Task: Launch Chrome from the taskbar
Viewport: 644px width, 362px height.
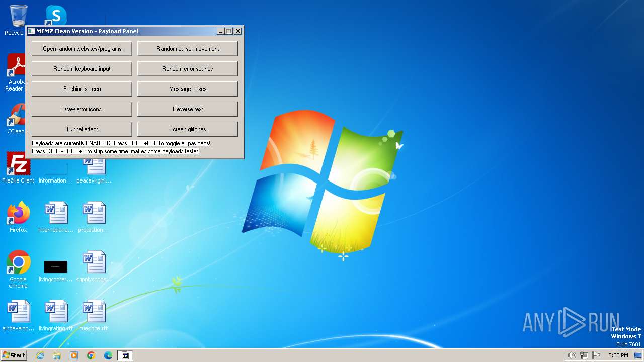Action: click(x=91, y=355)
